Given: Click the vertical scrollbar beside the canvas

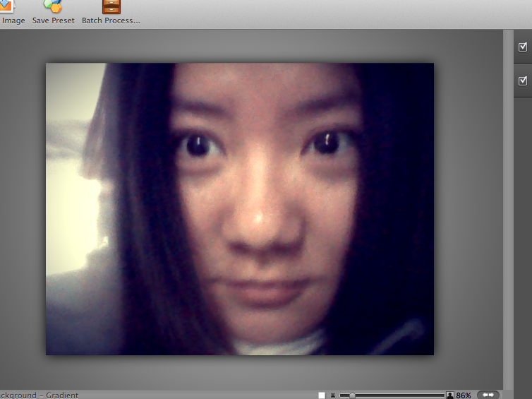Looking at the screenshot, I should click(x=507, y=212).
